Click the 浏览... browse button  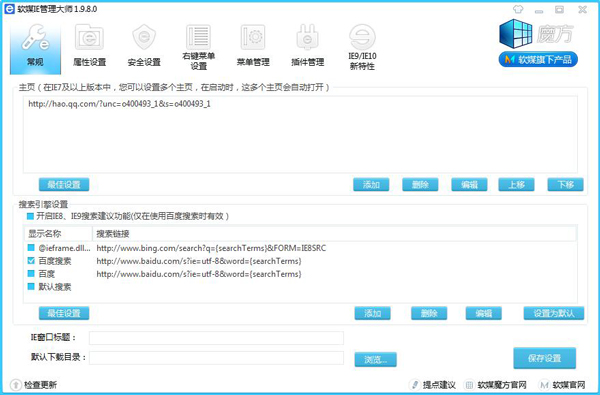point(375,359)
